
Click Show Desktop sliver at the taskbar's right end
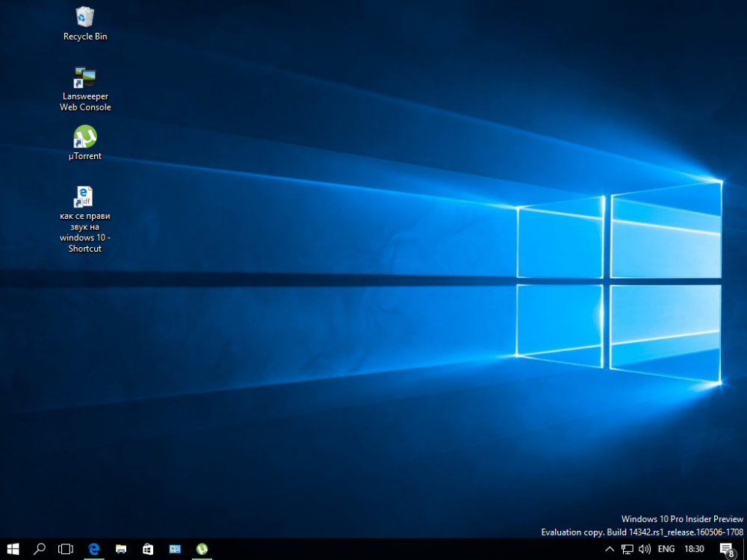point(745,549)
